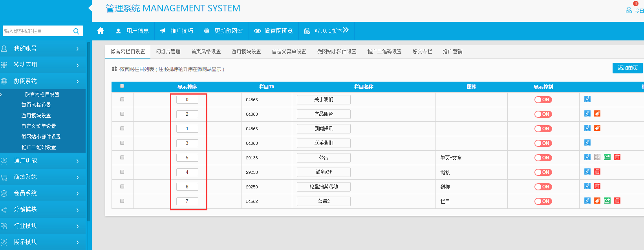Open the QR code icon for 公告 row
Screen dimensions: 644x250
(597, 157)
